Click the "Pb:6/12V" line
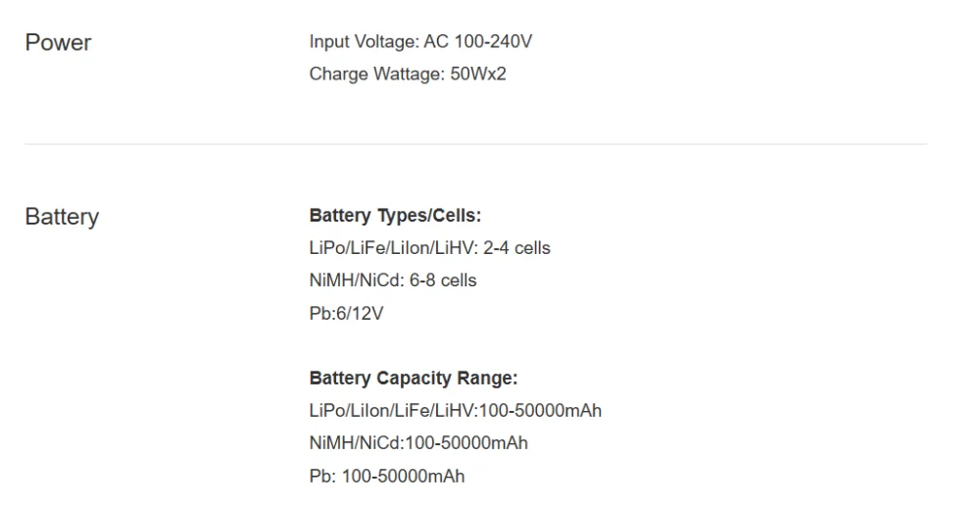This screenshot has width=980, height=508. [346, 313]
